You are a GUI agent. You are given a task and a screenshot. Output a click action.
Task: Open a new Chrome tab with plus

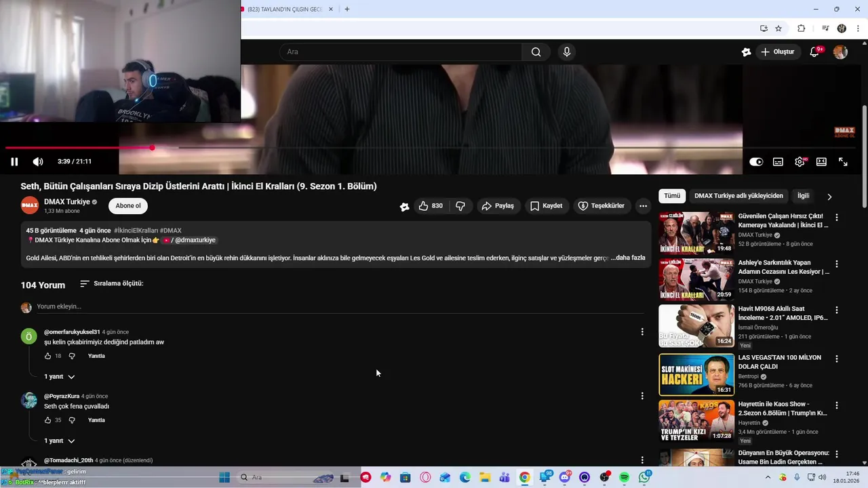347,9
